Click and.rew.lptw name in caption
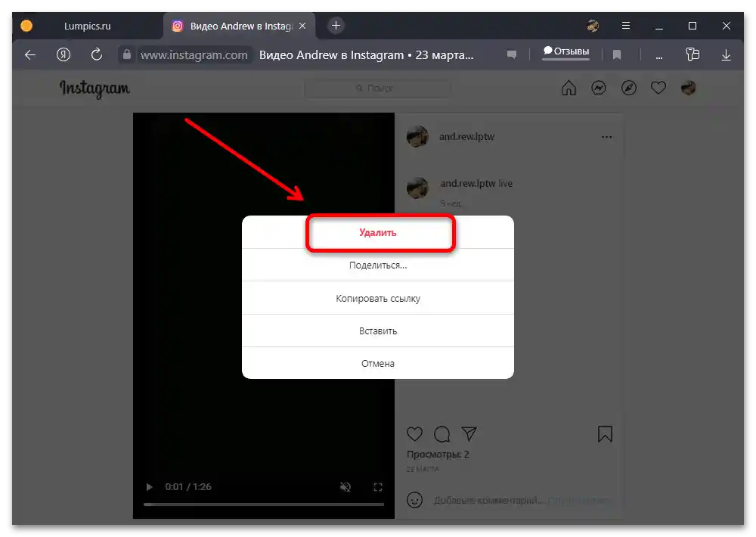Viewport: 756px width, 537px height. [468, 183]
